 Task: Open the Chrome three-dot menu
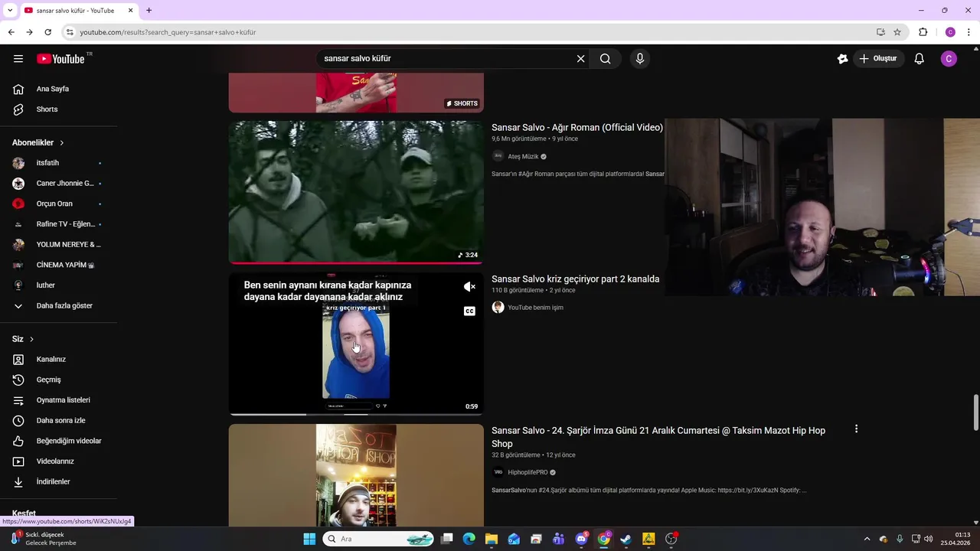tap(969, 32)
